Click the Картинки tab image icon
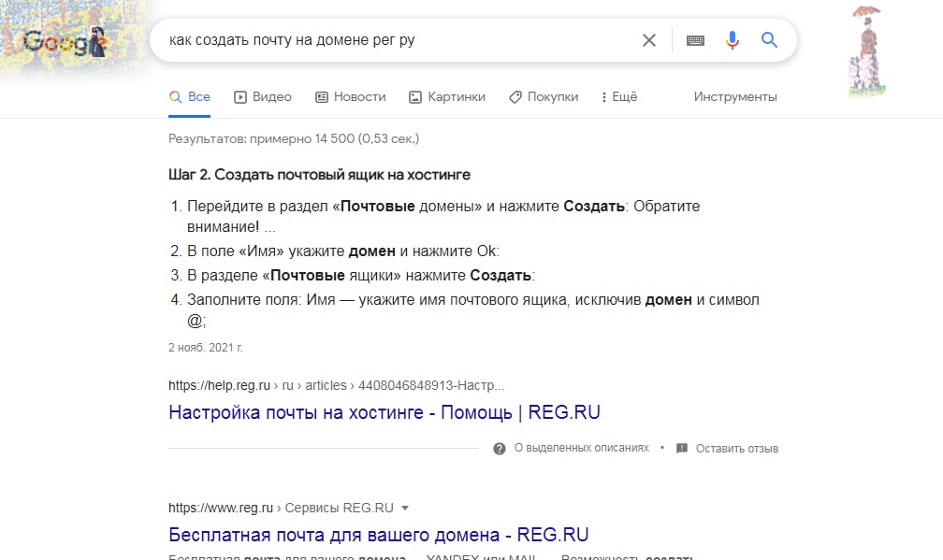 [x=415, y=97]
